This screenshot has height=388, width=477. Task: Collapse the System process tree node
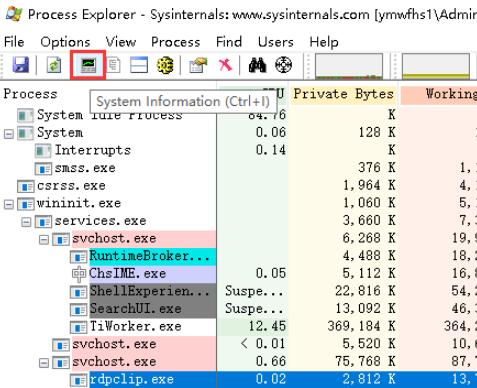coord(9,134)
